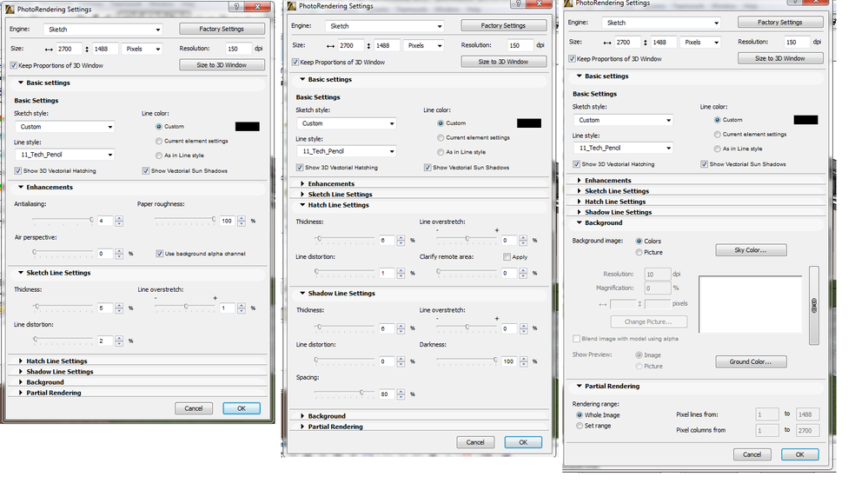Open Sketch style dropdown in left dialog
The height and width of the screenshot is (490, 868).
(x=65, y=127)
